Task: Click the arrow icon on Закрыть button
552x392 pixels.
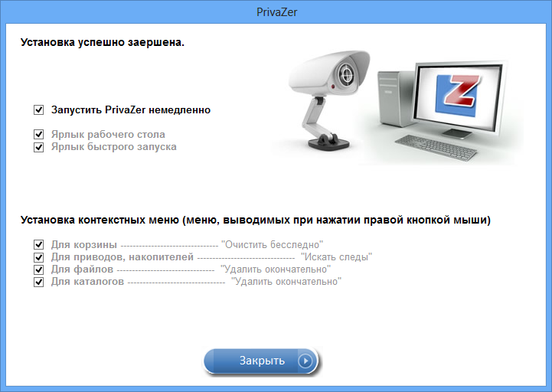Action: pos(305,361)
